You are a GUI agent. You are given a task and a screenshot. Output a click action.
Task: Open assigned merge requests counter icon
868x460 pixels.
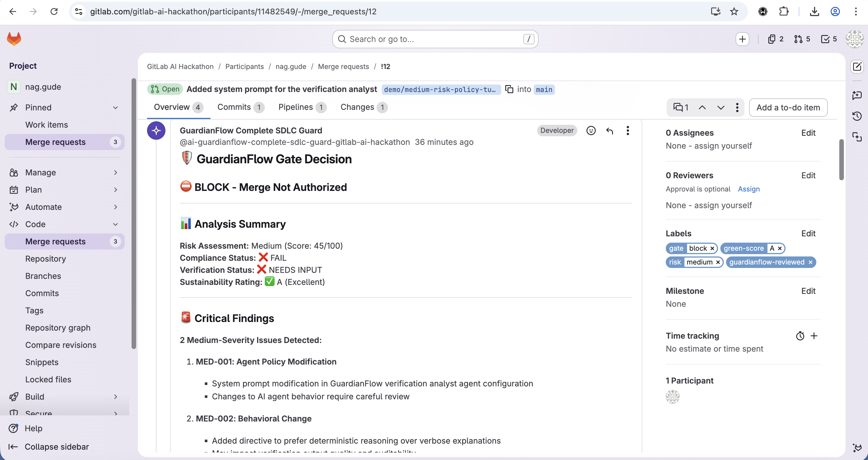click(802, 39)
